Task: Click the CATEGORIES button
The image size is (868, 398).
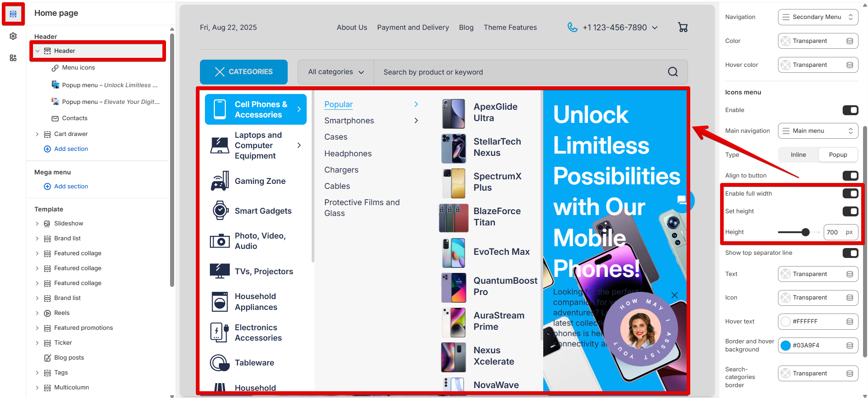Action: [x=243, y=72]
